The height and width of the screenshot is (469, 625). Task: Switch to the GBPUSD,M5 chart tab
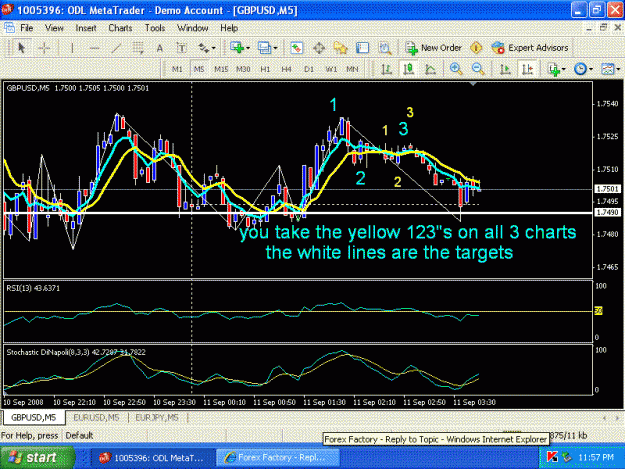pos(33,418)
